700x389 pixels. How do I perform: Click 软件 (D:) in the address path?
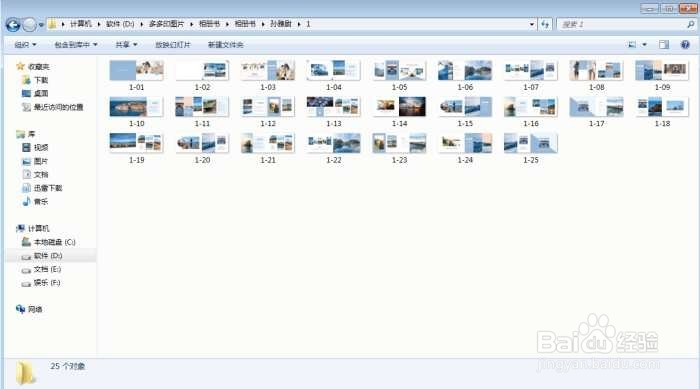pos(120,24)
